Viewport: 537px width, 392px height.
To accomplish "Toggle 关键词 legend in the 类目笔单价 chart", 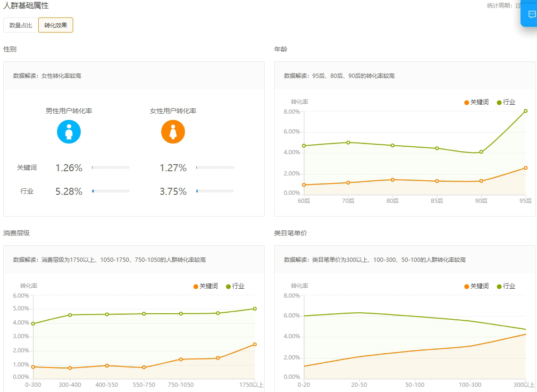I will pos(477,286).
